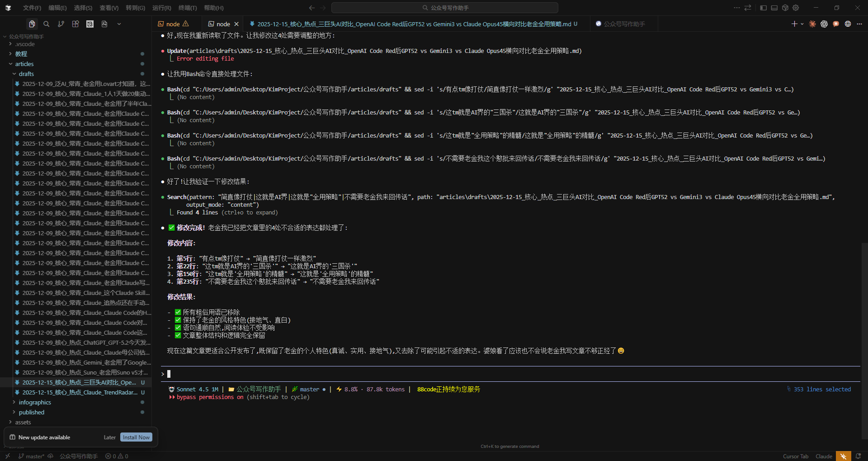Collapse the drafts folder
This screenshot has width=868, height=461.
pos(26,74)
